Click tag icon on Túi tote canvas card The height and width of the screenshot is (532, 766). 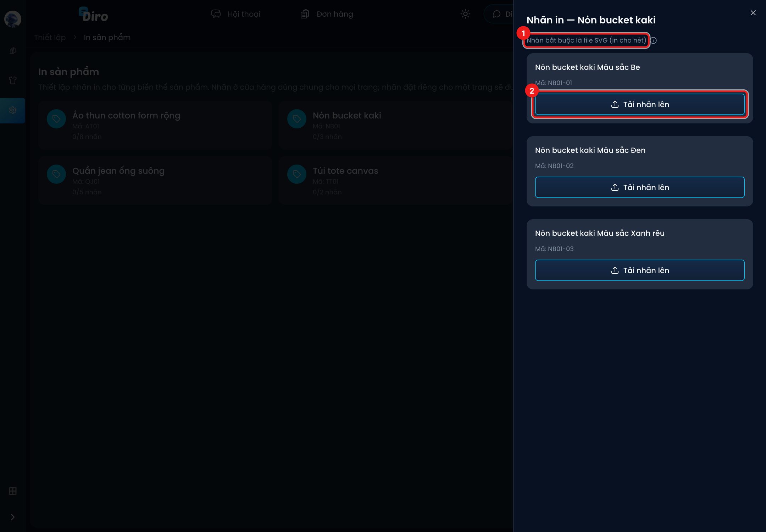click(x=297, y=174)
